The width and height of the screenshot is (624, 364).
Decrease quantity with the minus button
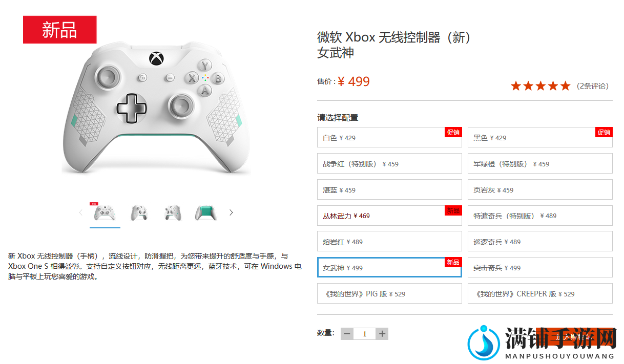[347, 334]
